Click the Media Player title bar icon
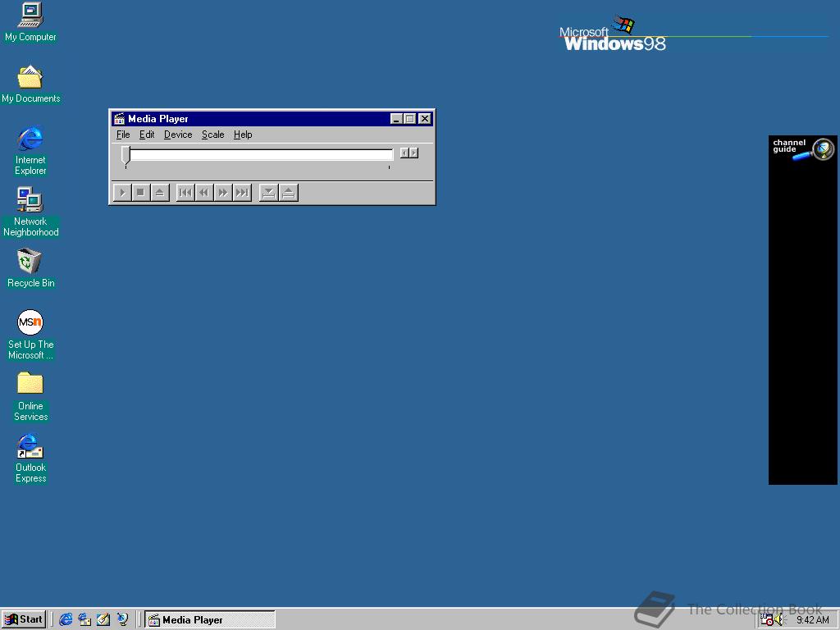 (x=120, y=119)
